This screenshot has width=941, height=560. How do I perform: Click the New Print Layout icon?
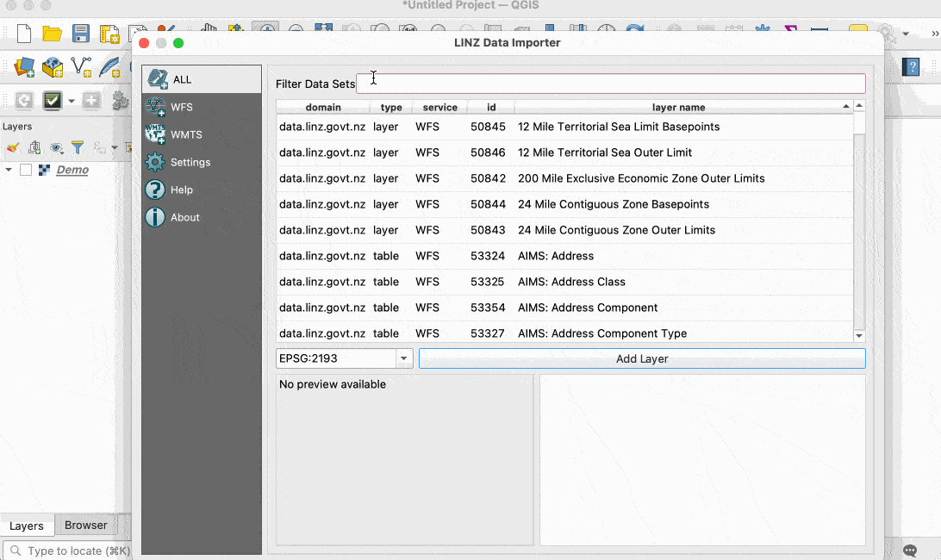pyautogui.click(x=109, y=34)
